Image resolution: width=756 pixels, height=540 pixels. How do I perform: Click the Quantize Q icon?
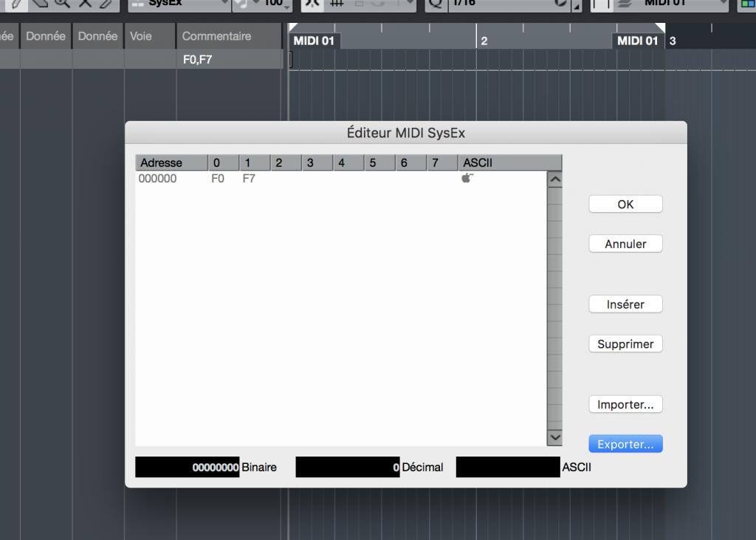click(436, 3)
